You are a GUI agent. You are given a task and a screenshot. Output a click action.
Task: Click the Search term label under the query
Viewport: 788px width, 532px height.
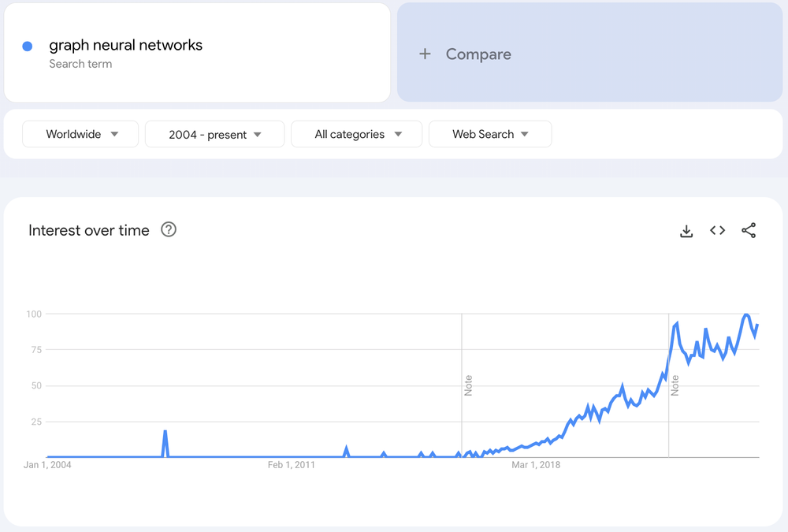[x=80, y=64]
